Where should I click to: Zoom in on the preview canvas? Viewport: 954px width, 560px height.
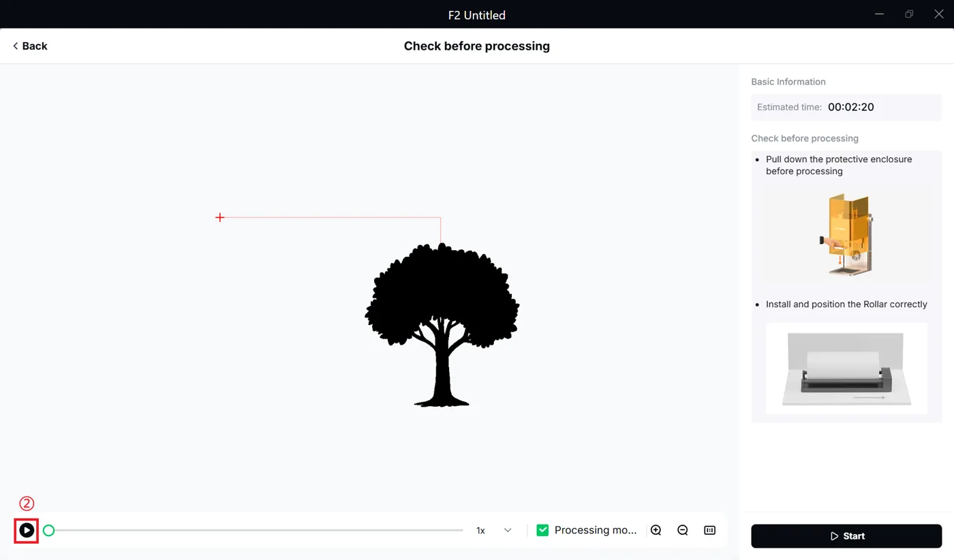pyautogui.click(x=656, y=530)
